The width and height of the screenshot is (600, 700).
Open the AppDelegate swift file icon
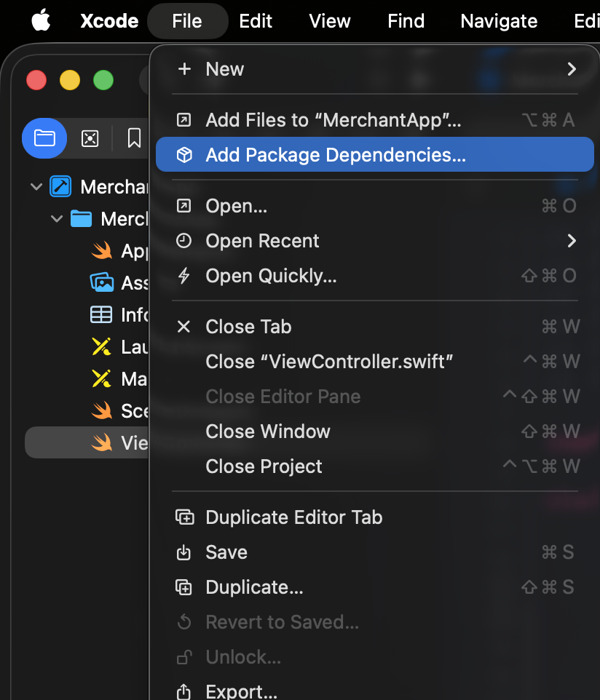point(102,250)
